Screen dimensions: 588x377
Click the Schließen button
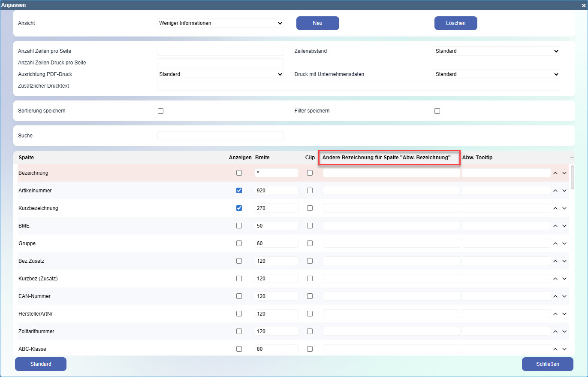(x=547, y=364)
